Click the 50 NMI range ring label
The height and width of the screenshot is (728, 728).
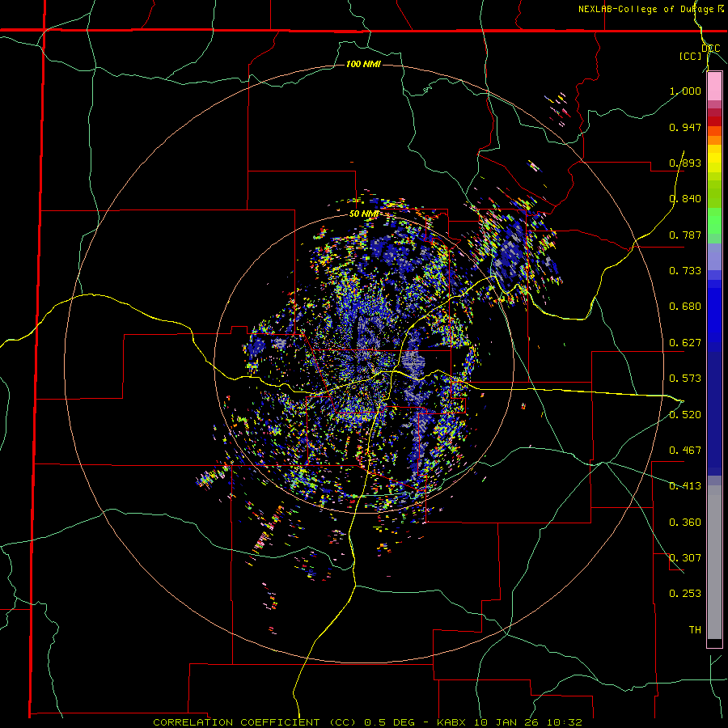coord(363,214)
